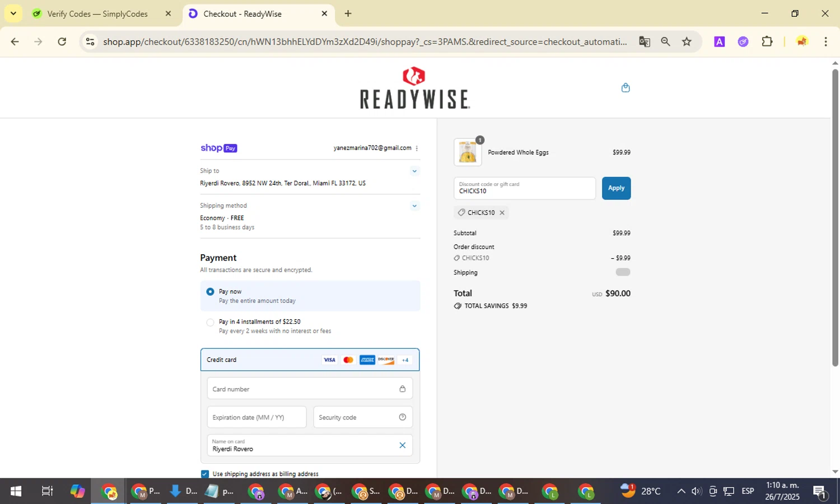The image size is (840, 504).
Task: Reload the current page
Action: click(x=62, y=42)
